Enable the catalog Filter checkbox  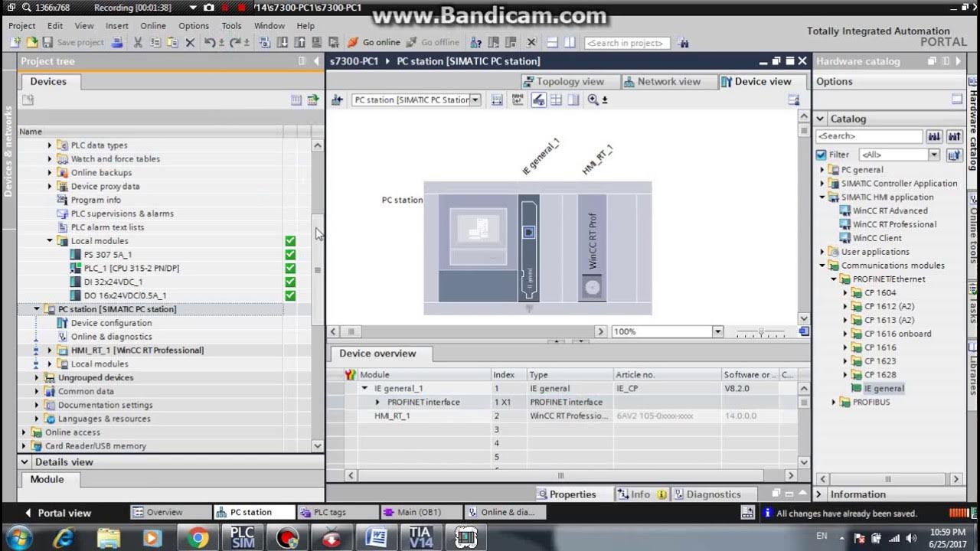point(822,155)
